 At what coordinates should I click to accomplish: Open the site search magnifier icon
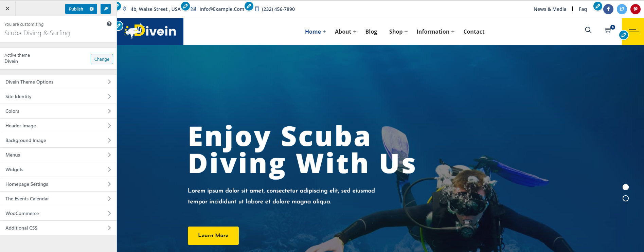[x=588, y=30]
